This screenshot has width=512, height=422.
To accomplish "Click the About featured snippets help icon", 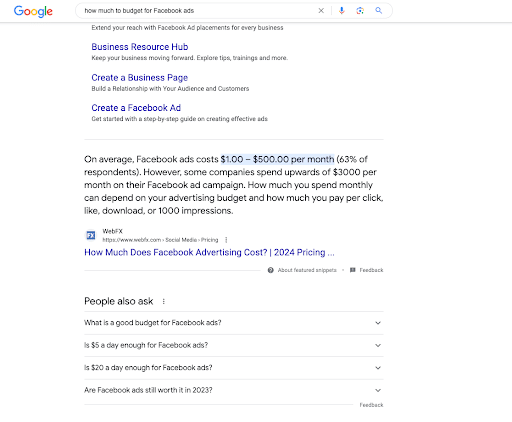I will (x=271, y=270).
